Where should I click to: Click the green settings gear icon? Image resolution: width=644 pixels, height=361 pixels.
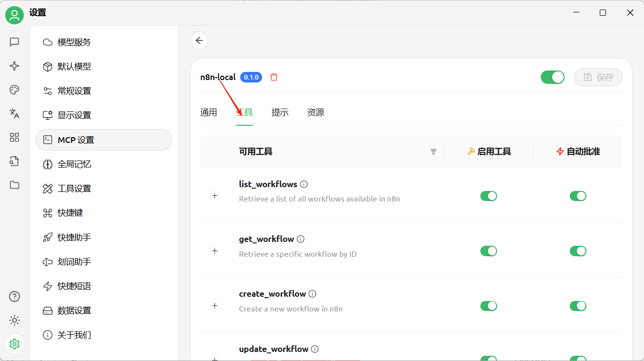pyautogui.click(x=14, y=344)
